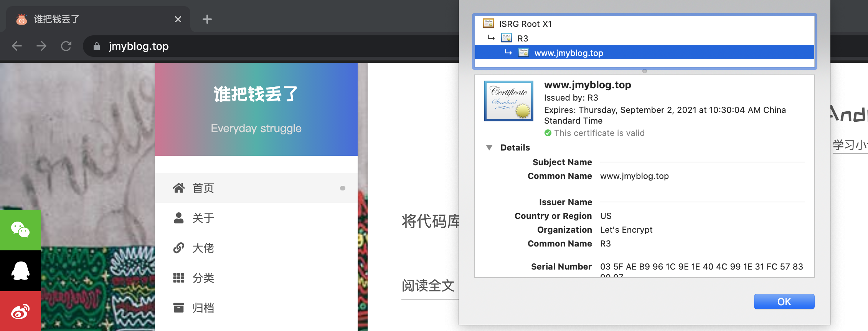Open the 关于 menu item
This screenshot has width=868, height=331.
pos(256,218)
